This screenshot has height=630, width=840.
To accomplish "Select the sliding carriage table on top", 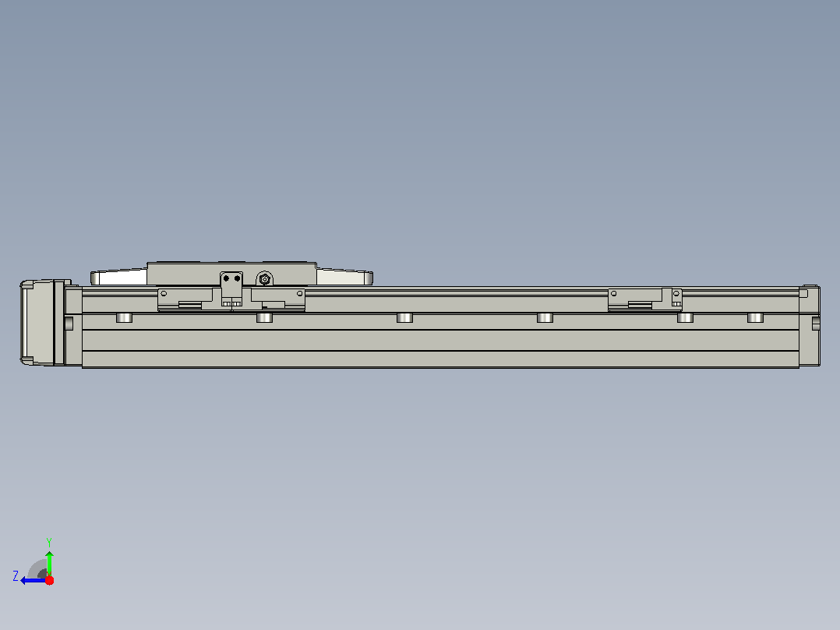I will pos(231,274).
